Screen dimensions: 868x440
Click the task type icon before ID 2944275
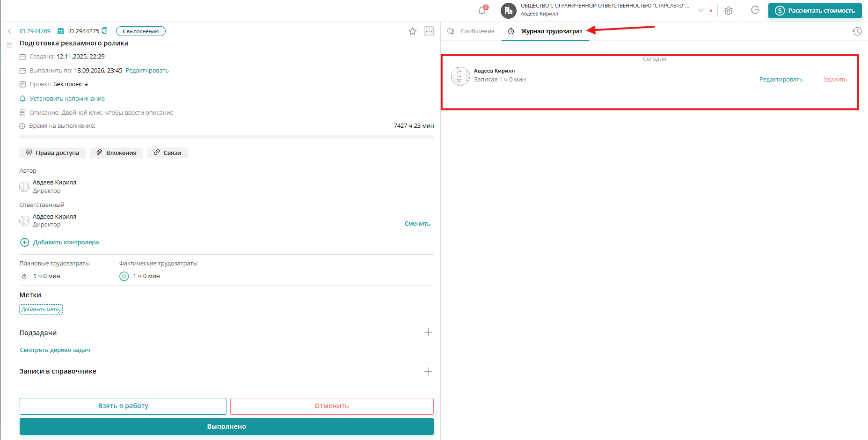(61, 31)
